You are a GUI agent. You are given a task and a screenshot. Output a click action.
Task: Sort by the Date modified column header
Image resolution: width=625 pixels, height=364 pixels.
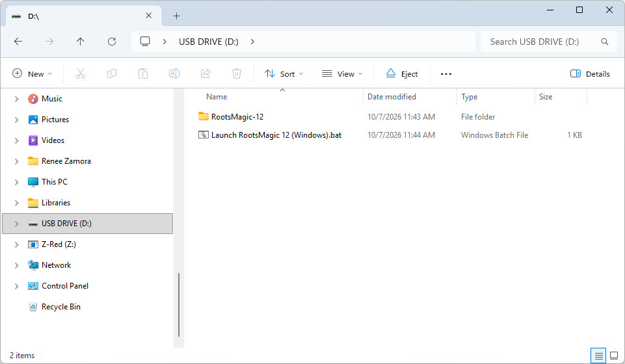[x=392, y=97]
